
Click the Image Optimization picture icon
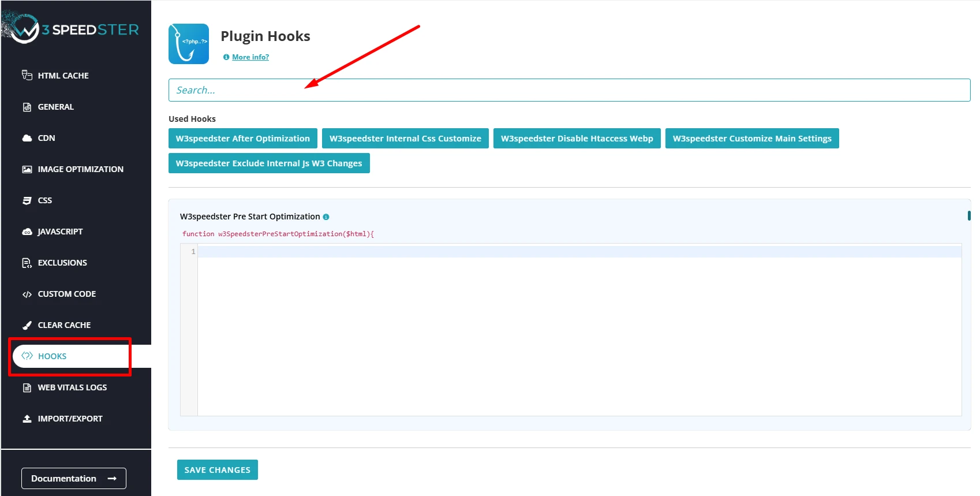coord(27,169)
